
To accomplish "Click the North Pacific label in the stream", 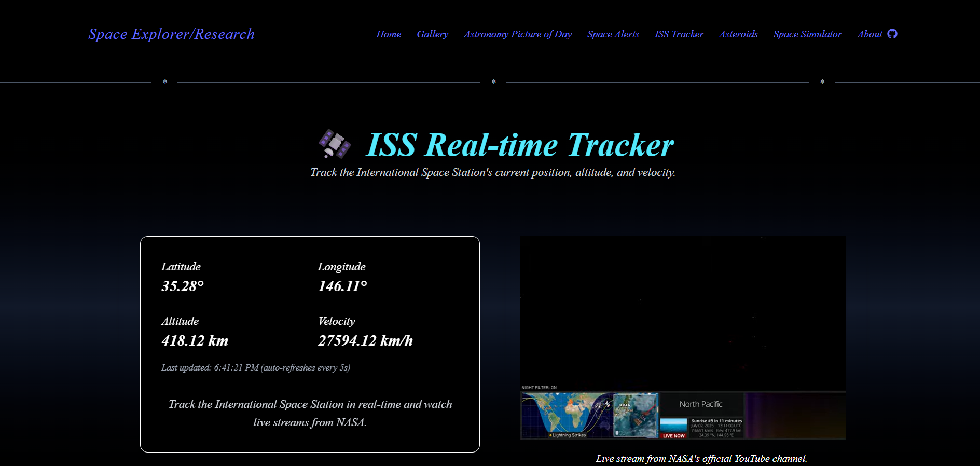I will point(701,404).
